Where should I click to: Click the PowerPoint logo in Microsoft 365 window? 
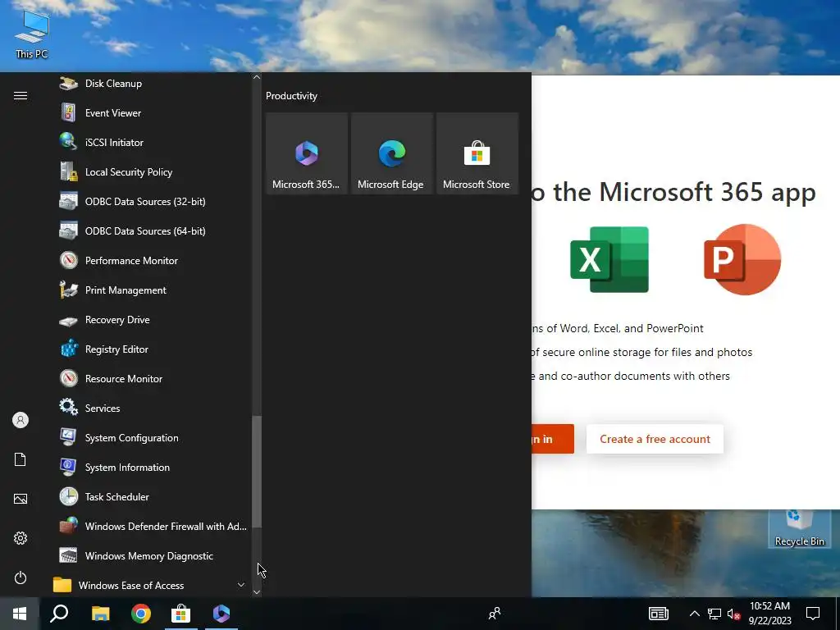[742, 260]
